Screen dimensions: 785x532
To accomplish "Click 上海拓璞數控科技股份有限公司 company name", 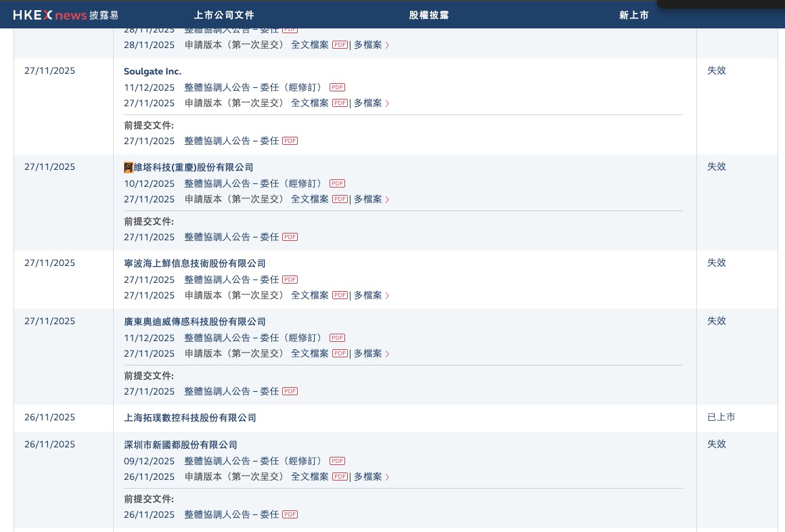I will pos(189,418).
